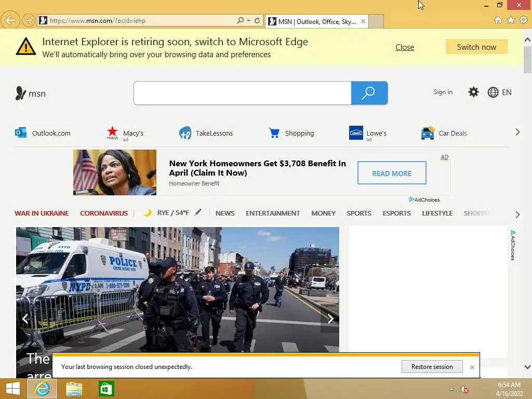Click the page scrollbar up arrow

[x=528, y=39]
